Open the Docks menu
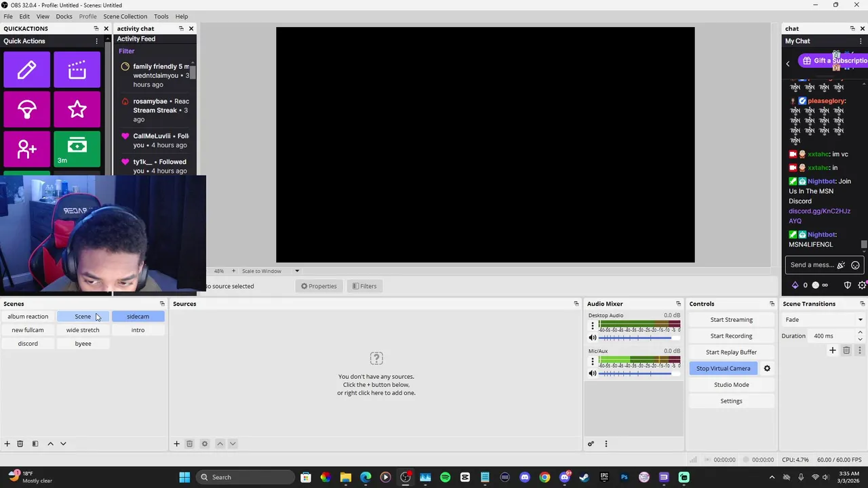This screenshot has height=488, width=868. coord(64,16)
